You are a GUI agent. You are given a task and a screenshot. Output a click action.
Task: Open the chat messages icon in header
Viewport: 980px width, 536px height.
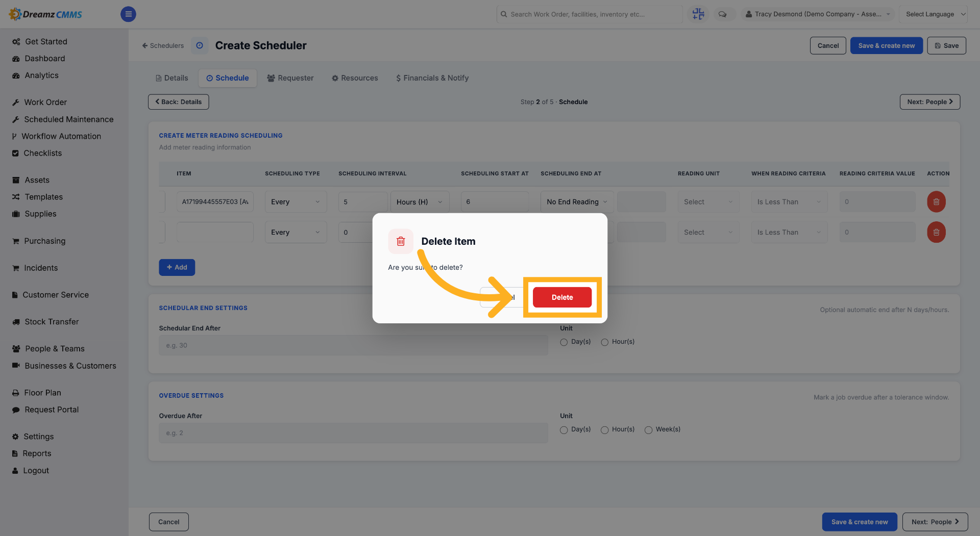722,14
